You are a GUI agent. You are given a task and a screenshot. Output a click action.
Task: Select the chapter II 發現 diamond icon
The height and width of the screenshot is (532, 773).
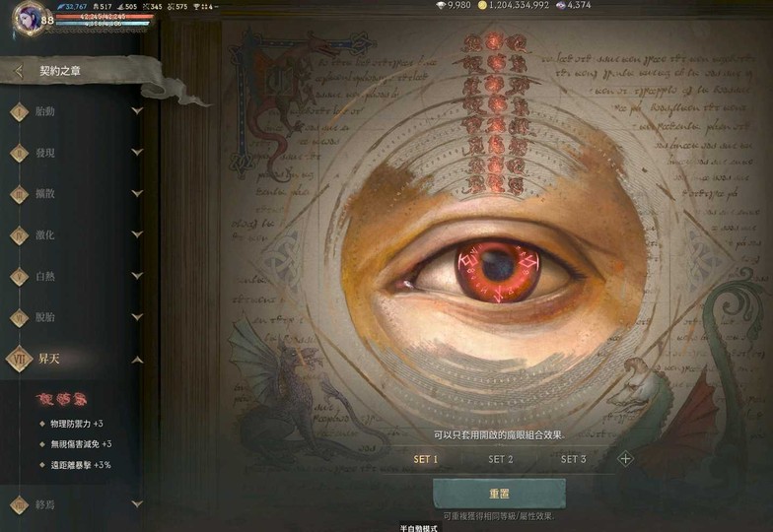(x=19, y=153)
